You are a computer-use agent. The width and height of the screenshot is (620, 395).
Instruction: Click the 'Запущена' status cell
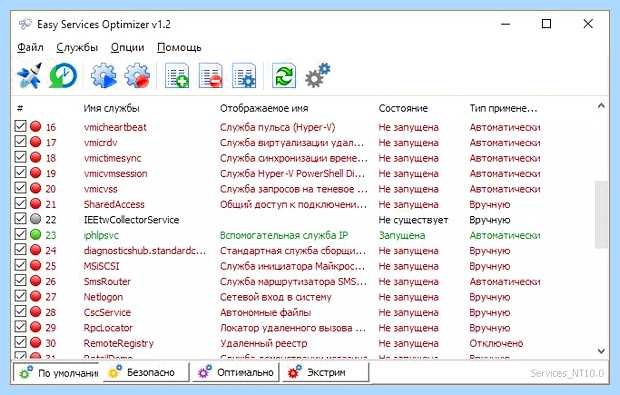point(402,235)
